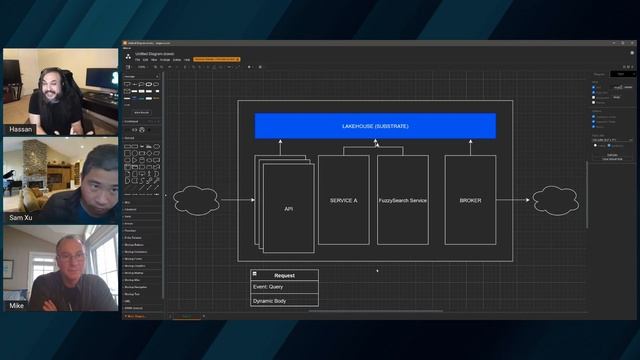Select the Ellipse shape in General
Viewport: 640px width, 360px height.
coord(156,146)
